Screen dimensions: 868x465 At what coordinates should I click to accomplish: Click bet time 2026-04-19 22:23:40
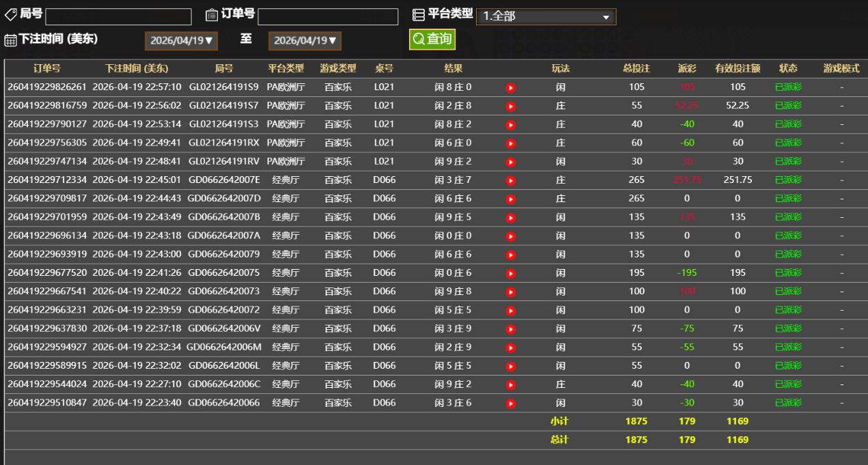[x=137, y=403]
